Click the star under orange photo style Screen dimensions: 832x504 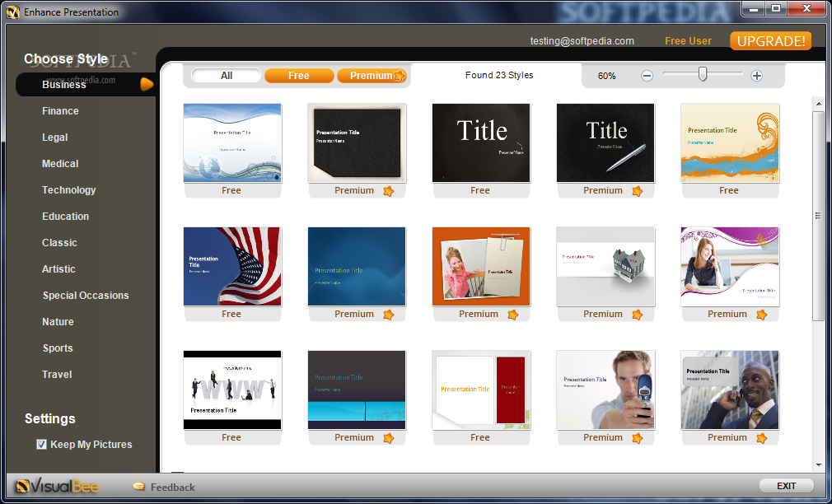pos(512,315)
